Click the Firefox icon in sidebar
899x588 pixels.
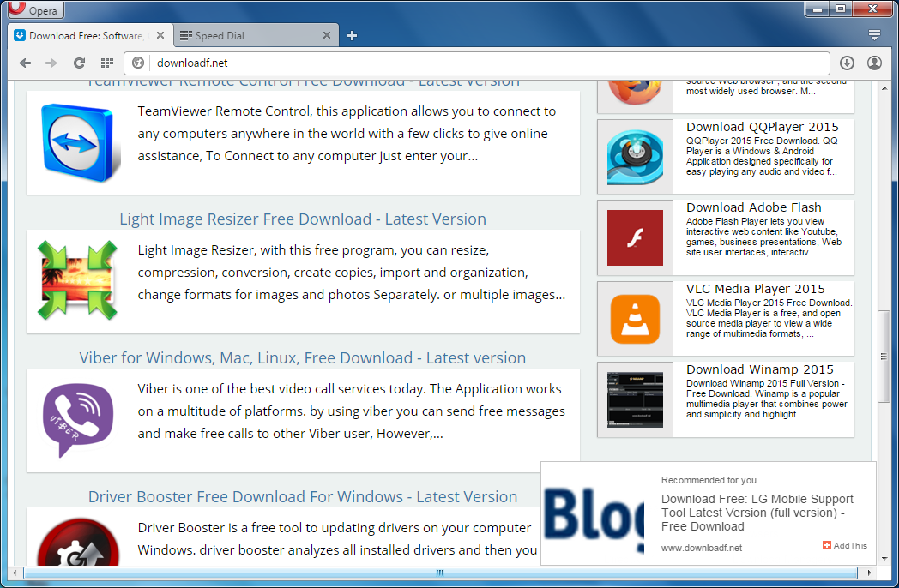pyautogui.click(x=636, y=93)
